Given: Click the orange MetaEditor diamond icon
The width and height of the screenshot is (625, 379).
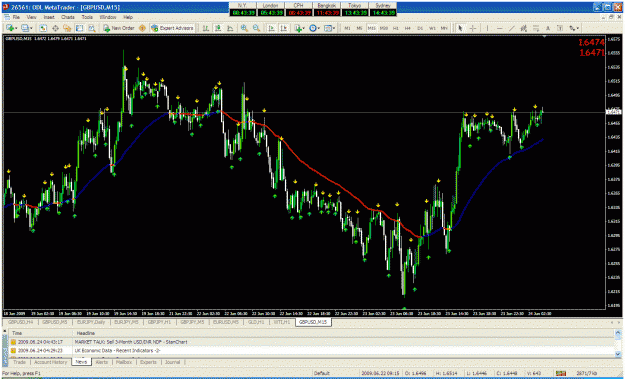Looking at the screenshot, I should (142, 28).
